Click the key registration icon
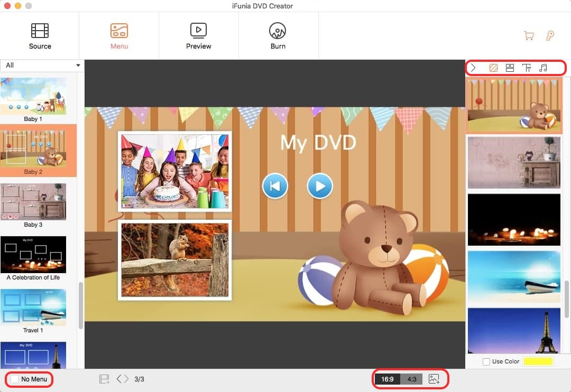The height and width of the screenshot is (392, 571). click(550, 36)
